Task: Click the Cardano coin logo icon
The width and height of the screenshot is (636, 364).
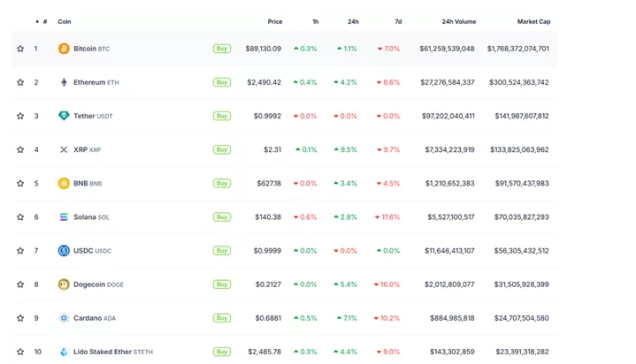Action: pyautogui.click(x=64, y=318)
